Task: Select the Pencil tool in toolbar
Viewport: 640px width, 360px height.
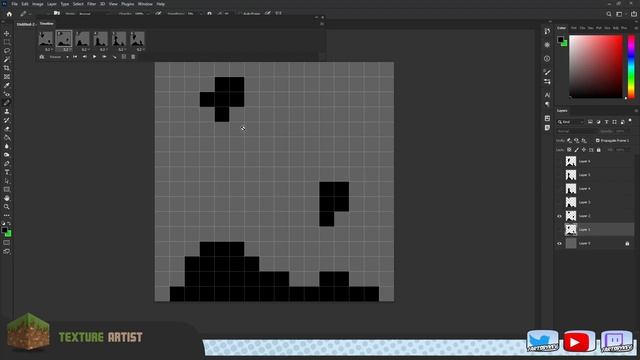Action: click(7, 102)
